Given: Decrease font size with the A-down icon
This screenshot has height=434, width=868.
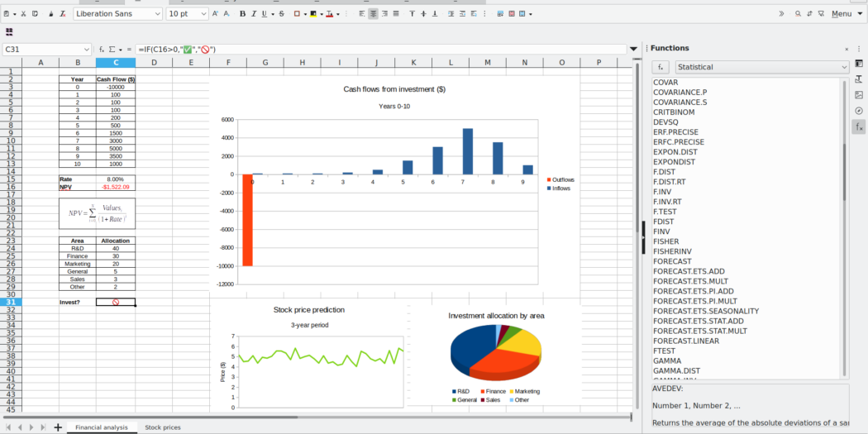Looking at the screenshot, I should click(x=227, y=14).
